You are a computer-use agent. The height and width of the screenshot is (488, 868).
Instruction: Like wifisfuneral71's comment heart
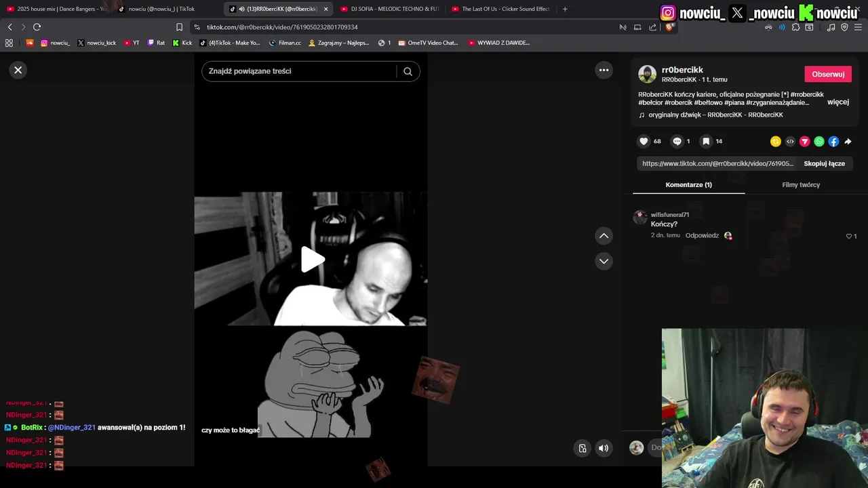point(848,237)
